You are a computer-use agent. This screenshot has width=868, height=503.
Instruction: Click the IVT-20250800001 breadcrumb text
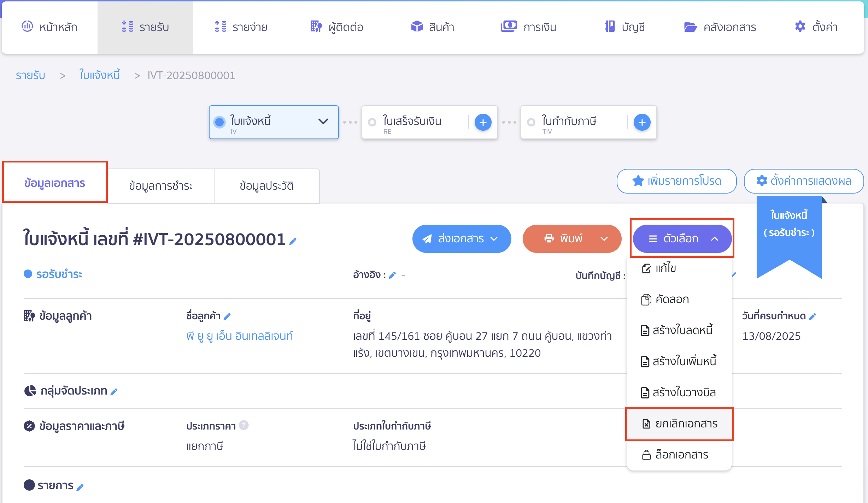coord(191,75)
